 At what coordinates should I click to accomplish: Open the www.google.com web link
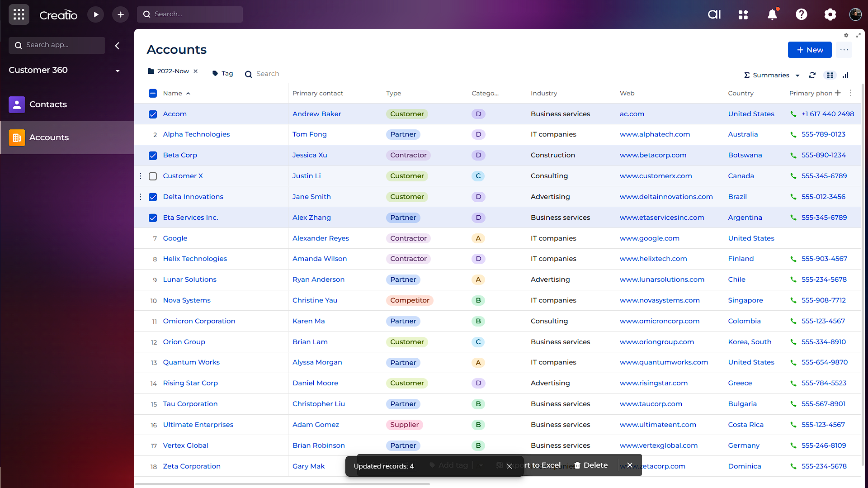click(649, 238)
